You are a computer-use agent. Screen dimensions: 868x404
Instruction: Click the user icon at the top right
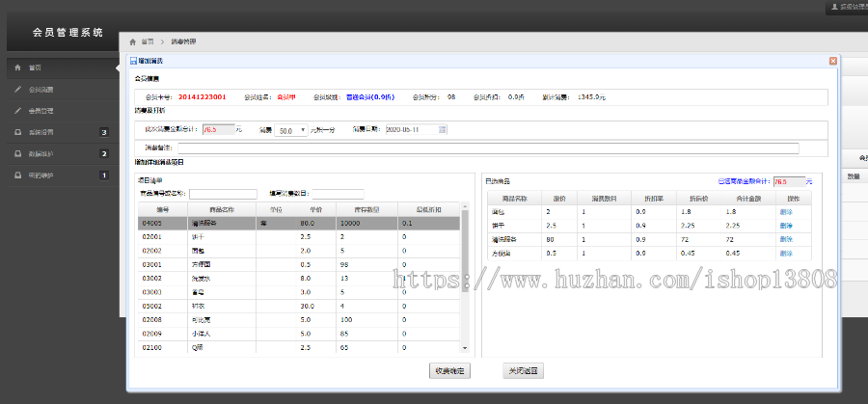coord(834,7)
